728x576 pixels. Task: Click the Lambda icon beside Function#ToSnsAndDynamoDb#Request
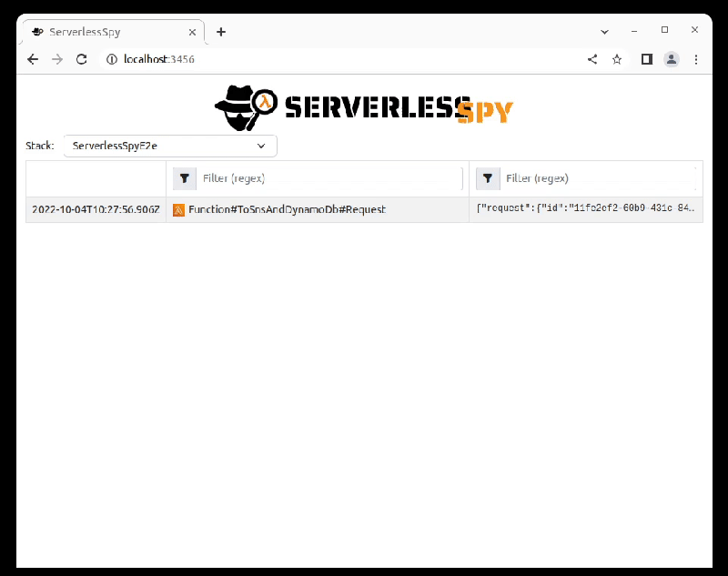178,209
